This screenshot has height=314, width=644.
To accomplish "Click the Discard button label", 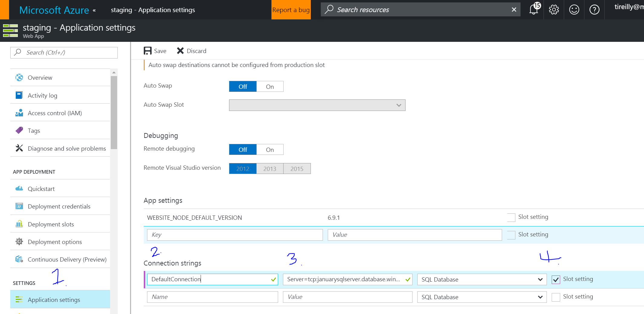I will (196, 51).
